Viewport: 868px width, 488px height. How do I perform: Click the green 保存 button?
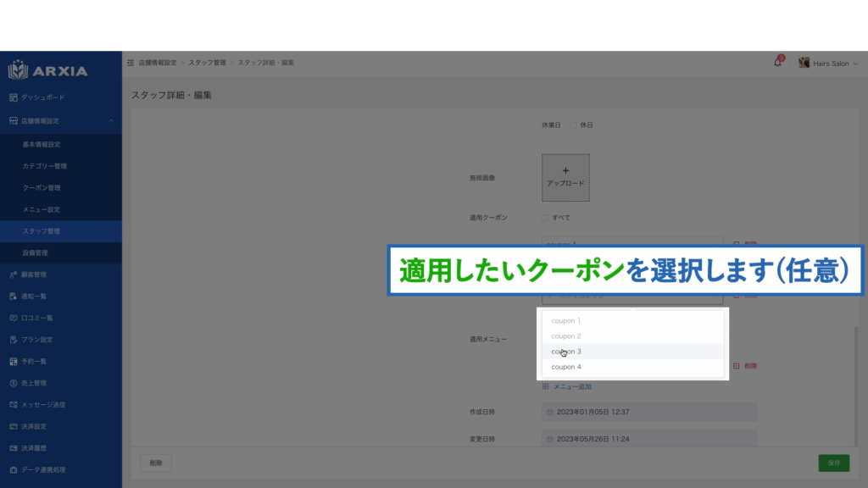pos(834,463)
